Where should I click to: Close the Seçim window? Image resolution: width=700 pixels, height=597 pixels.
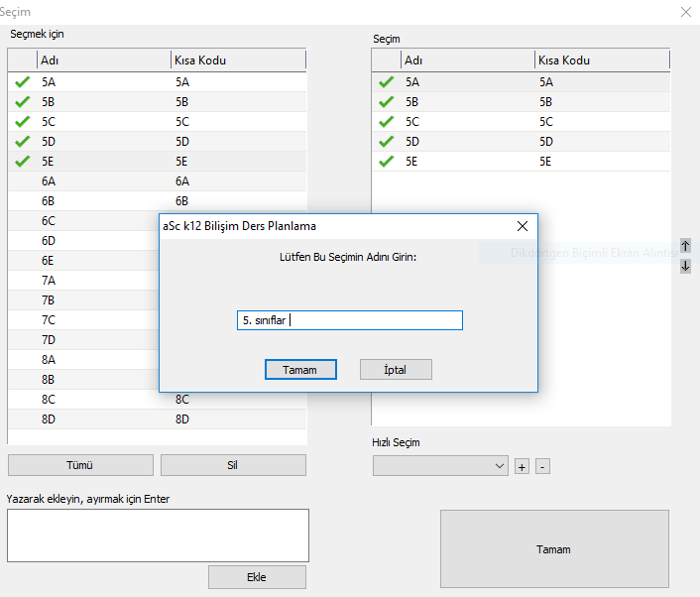coord(686,12)
